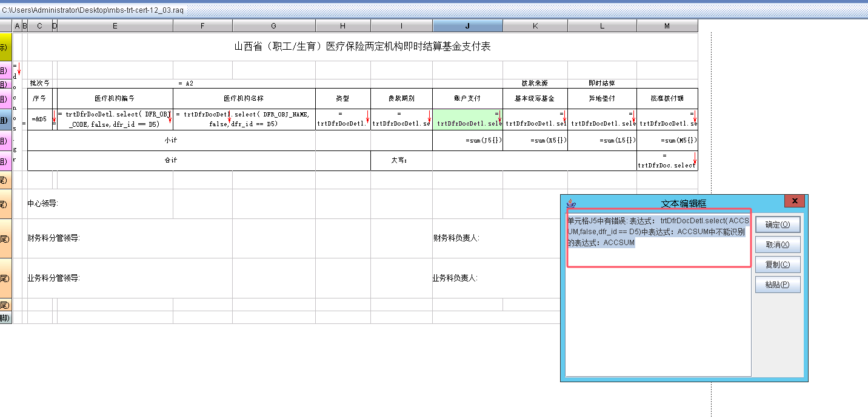Select the =sum(L5{}) cell

602,140
